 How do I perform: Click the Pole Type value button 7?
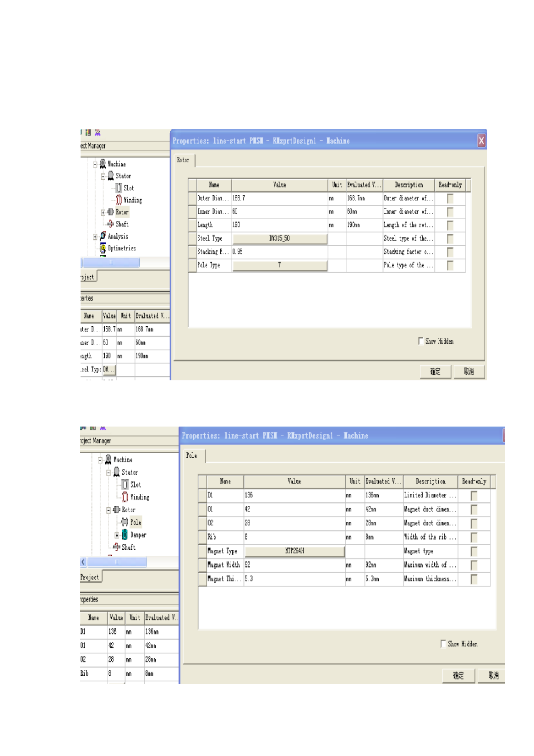280,265
